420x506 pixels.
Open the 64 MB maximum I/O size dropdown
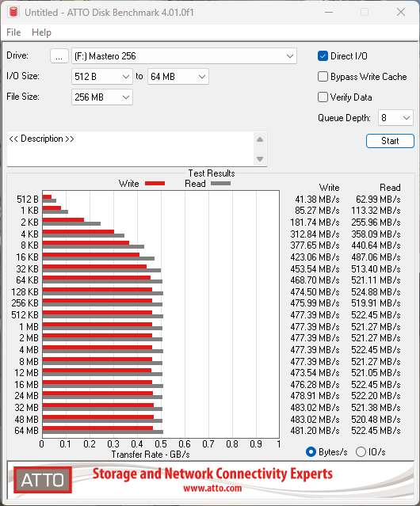coord(178,77)
